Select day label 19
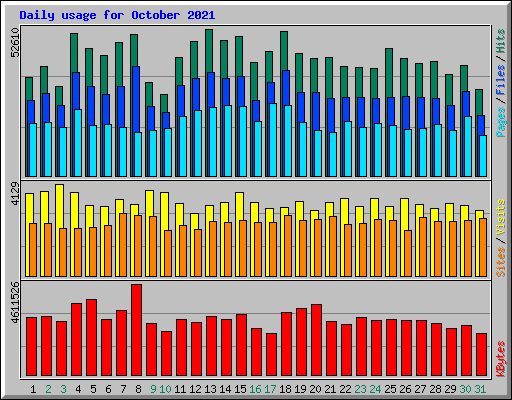The width and height of the screenshot is (512, 400). 300,389
